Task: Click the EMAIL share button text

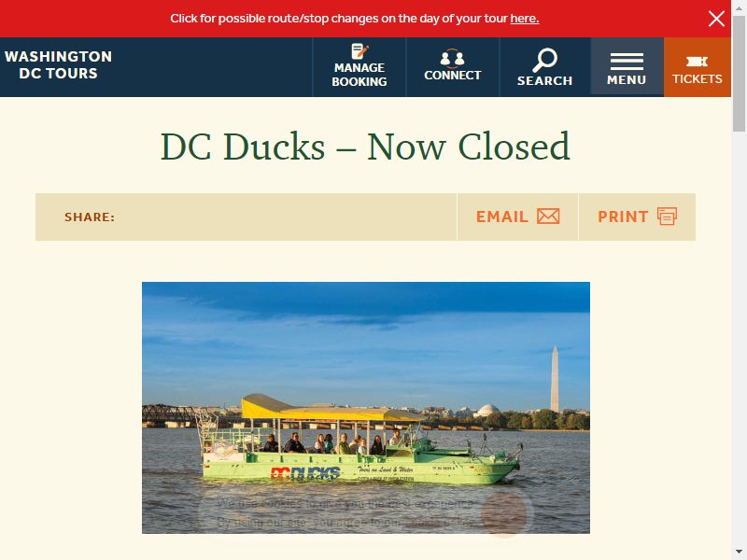Action: point(502,217)
